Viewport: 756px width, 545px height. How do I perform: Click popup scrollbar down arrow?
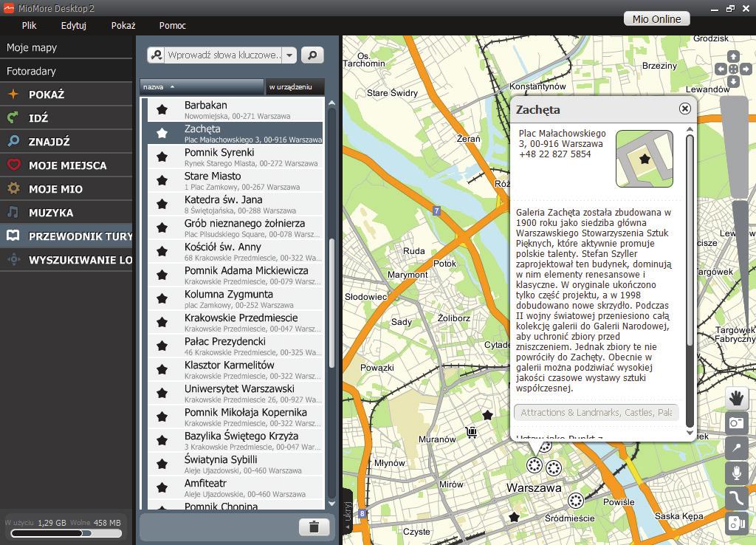click(690, 433)
